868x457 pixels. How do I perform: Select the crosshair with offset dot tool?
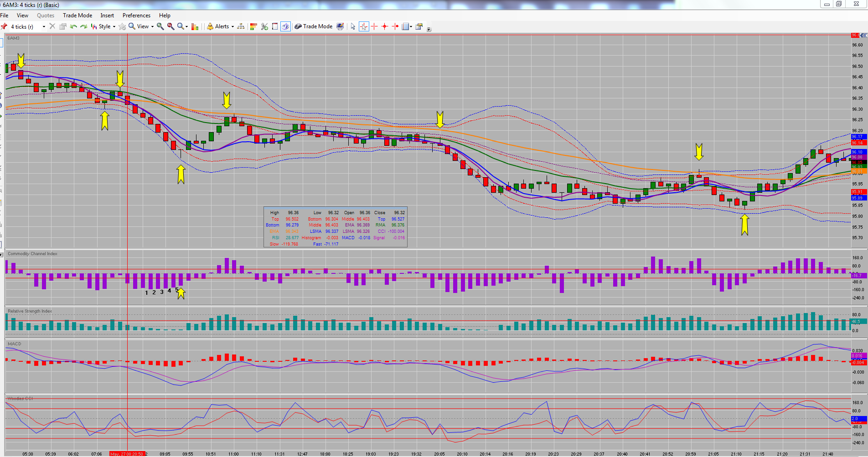(x=395, y=26)
